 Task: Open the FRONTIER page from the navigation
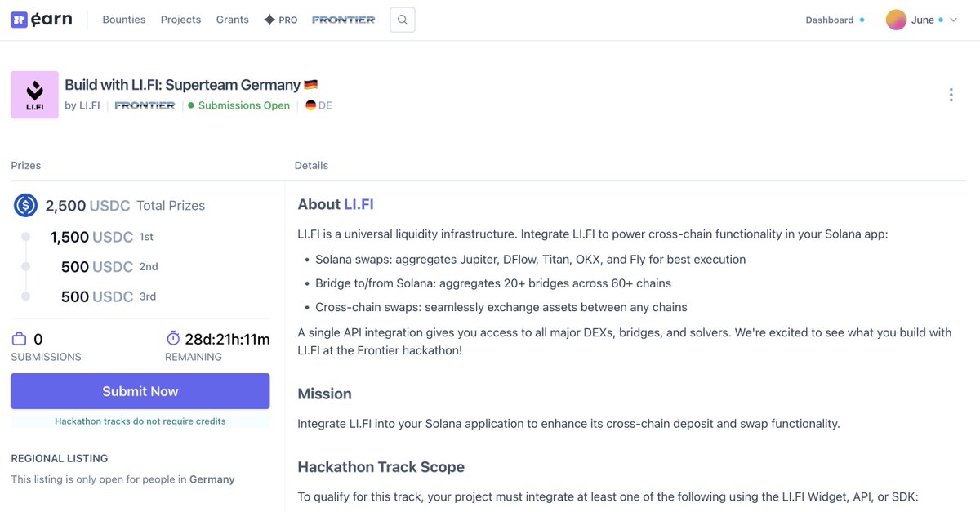click(x=343, y=19)
